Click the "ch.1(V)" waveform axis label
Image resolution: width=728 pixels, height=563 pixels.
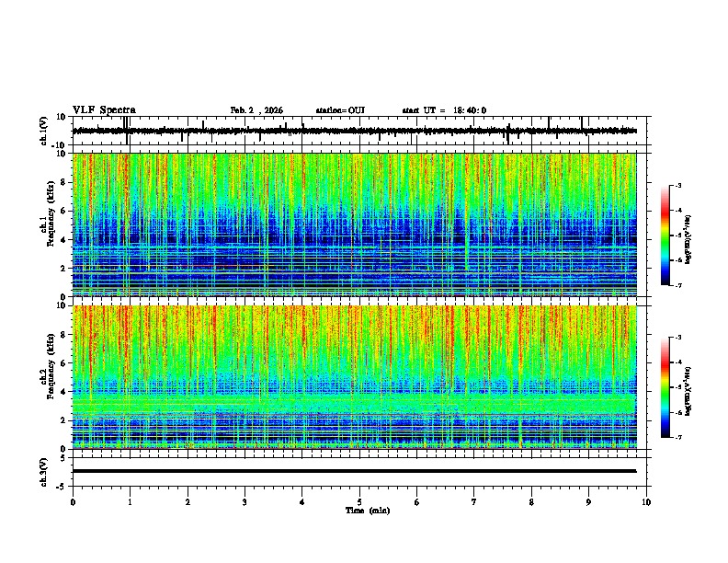[x=44, y=131]
